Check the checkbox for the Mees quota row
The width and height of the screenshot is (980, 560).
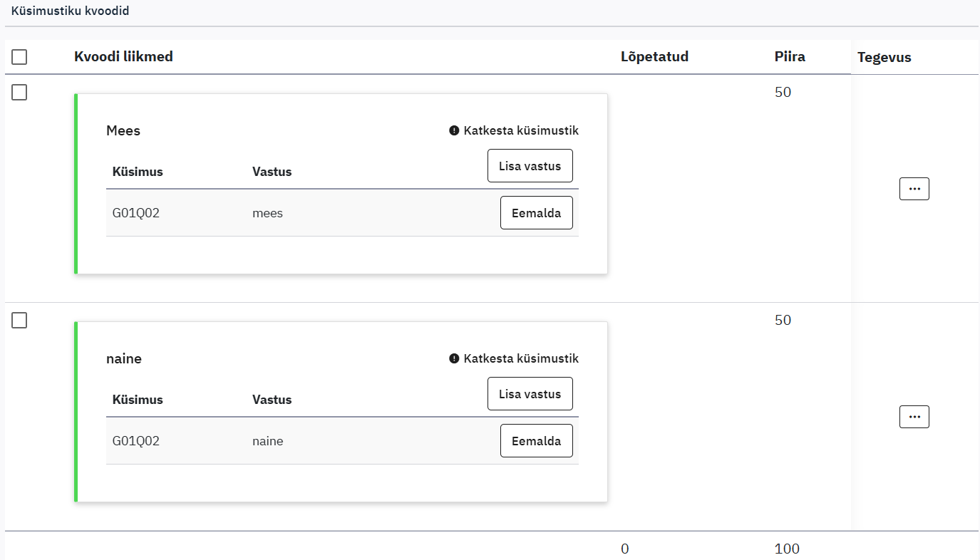19,93
